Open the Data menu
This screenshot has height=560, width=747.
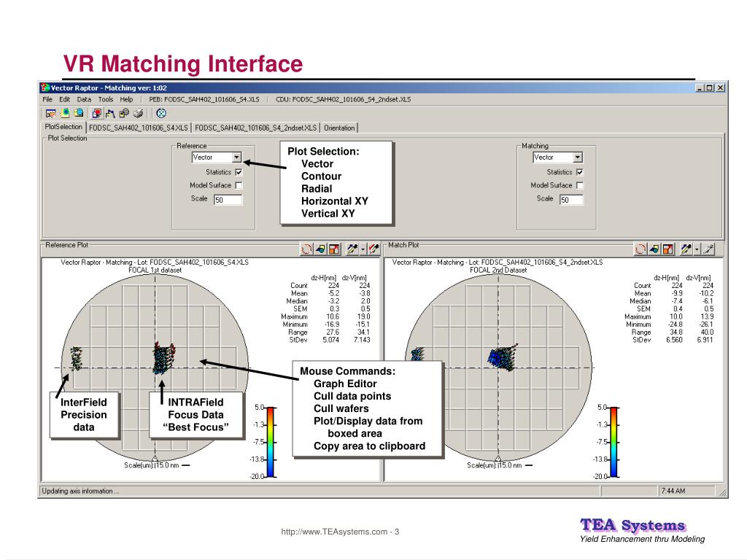(x=84, y=99)
